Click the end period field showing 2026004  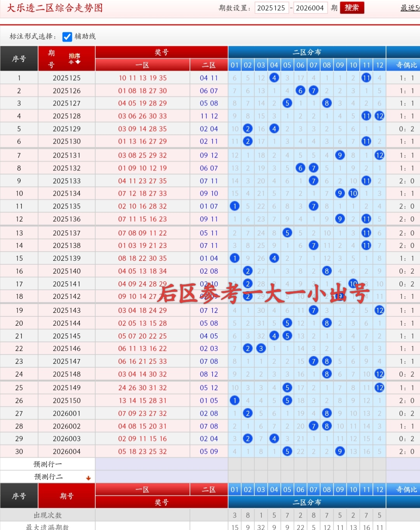[x=310, y=8]
